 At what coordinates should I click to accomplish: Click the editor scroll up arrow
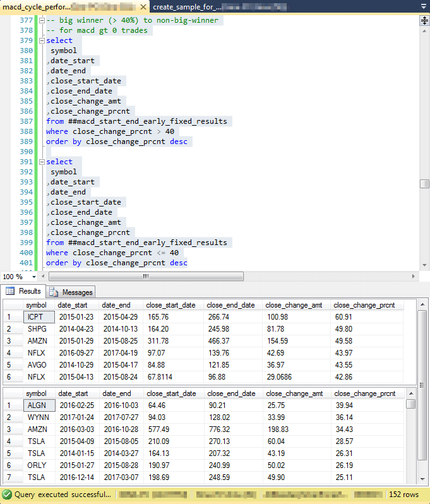[424, 31]
